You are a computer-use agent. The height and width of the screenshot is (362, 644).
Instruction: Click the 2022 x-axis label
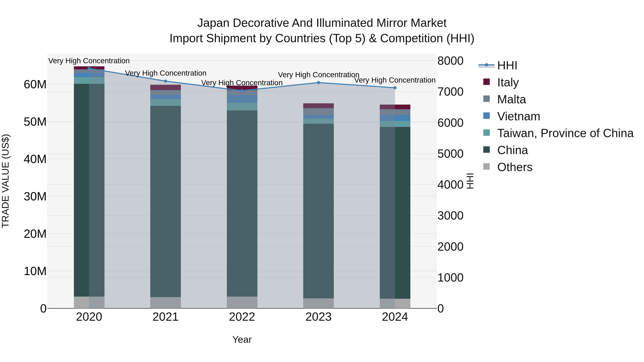(x=242, y=317)
